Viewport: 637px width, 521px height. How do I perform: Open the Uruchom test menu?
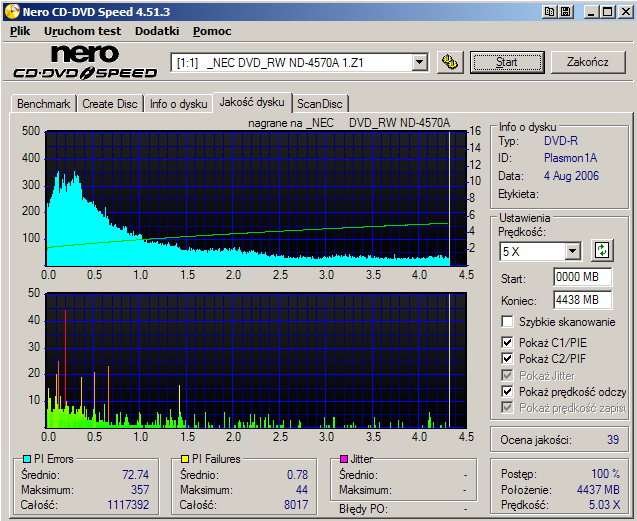click(x=82, y=31)
